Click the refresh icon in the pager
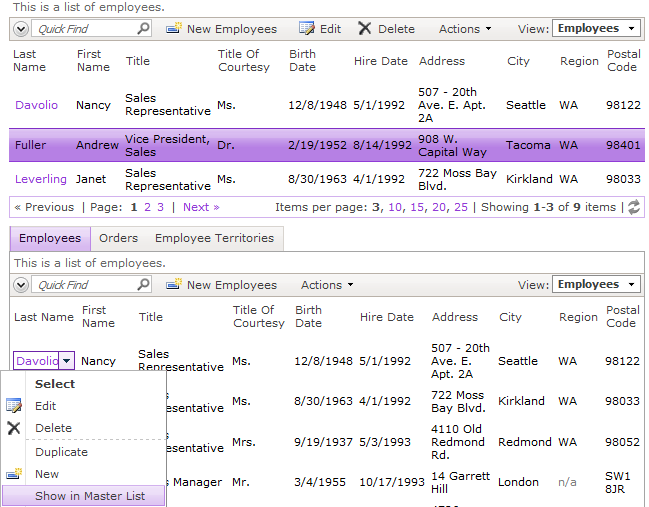The width and height of the screenshot is (649, 507). click(634, 207)
